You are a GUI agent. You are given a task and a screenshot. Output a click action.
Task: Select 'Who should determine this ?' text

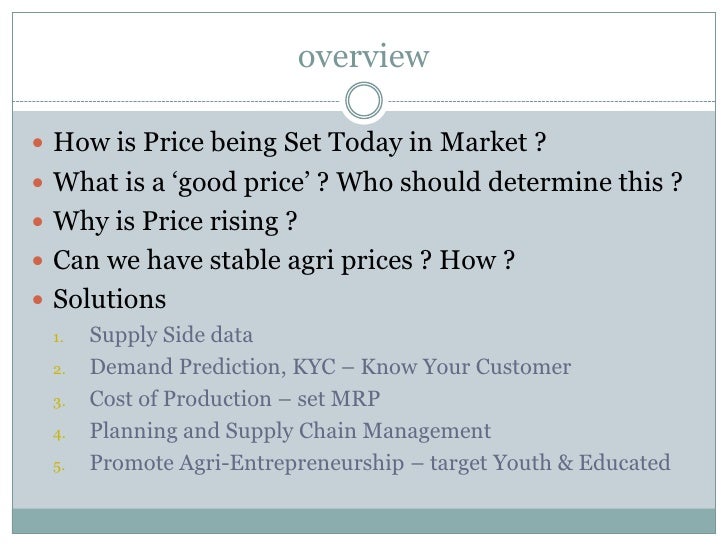point(509,182)
